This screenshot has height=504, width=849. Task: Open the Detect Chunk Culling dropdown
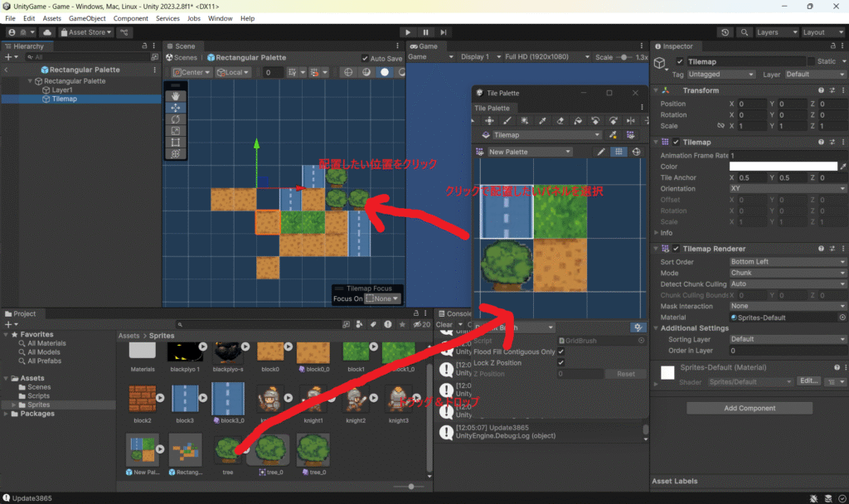point(788,284)
